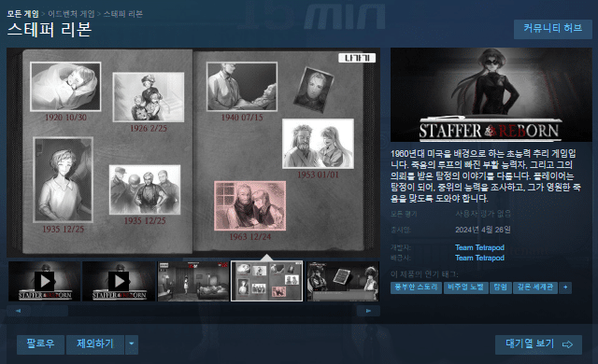
Task: Select the photo album screenshot thumbnail
Action: pos(267,281)
